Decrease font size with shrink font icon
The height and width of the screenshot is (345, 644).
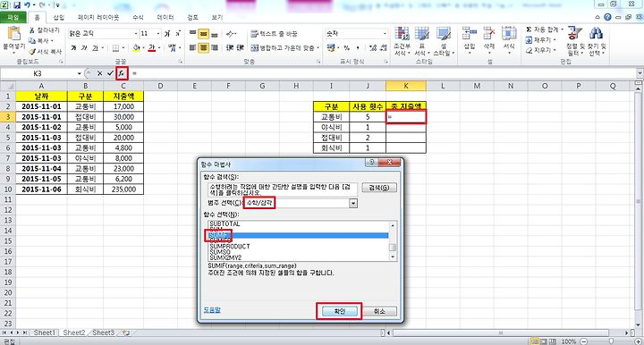coord(178,34)
